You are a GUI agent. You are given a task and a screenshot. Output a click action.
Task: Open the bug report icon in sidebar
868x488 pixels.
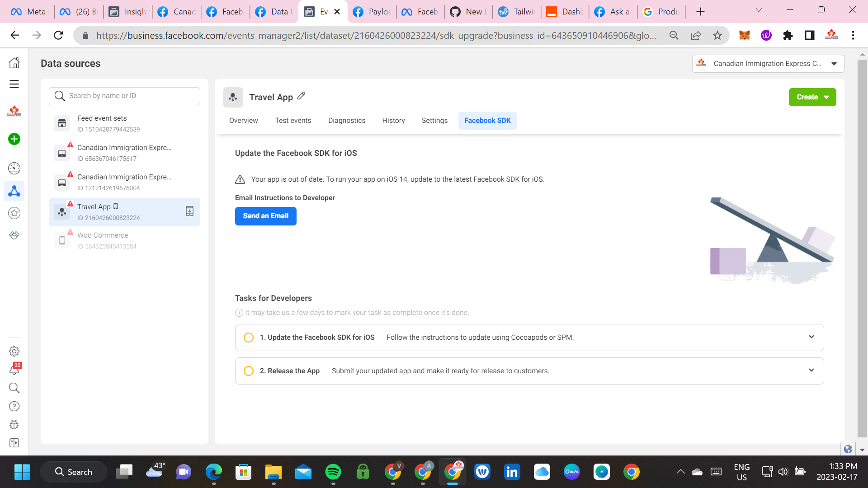[x=14, y=424]
